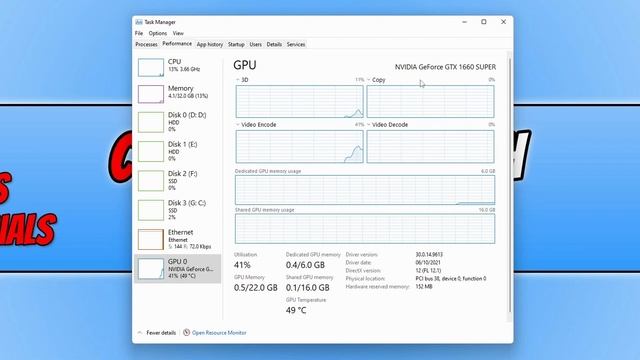Click the Copy usage graph
Screen dimensions: 640x360
pyautogui.click(x=430, y=102)
